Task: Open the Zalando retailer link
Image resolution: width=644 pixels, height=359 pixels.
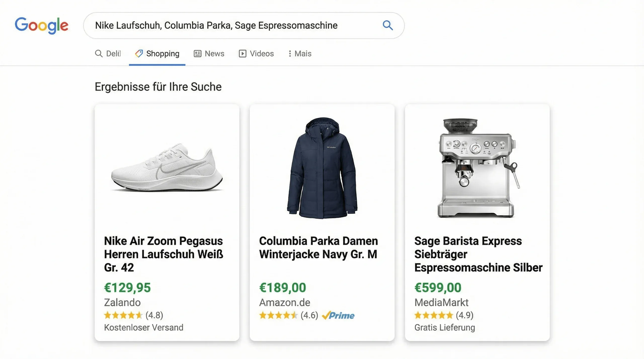Action: (122, 302)
